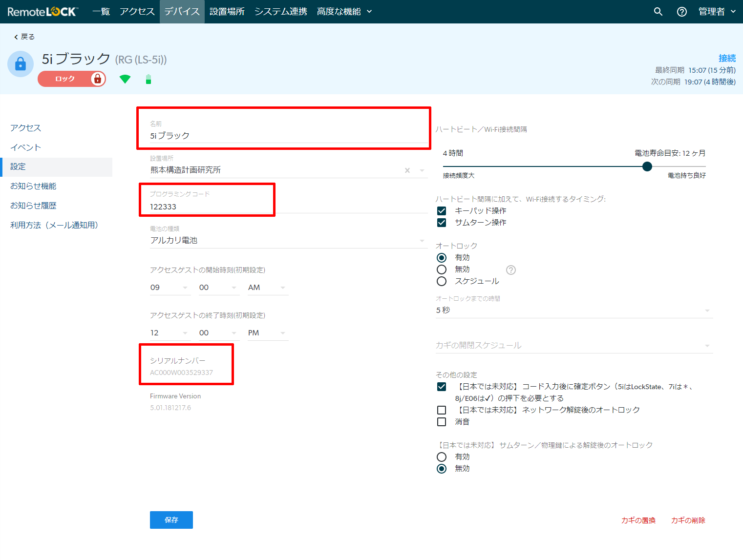Click the RemoteLOCK logo
This screenshot has width=743, height=560.
(x=42, y=12)
